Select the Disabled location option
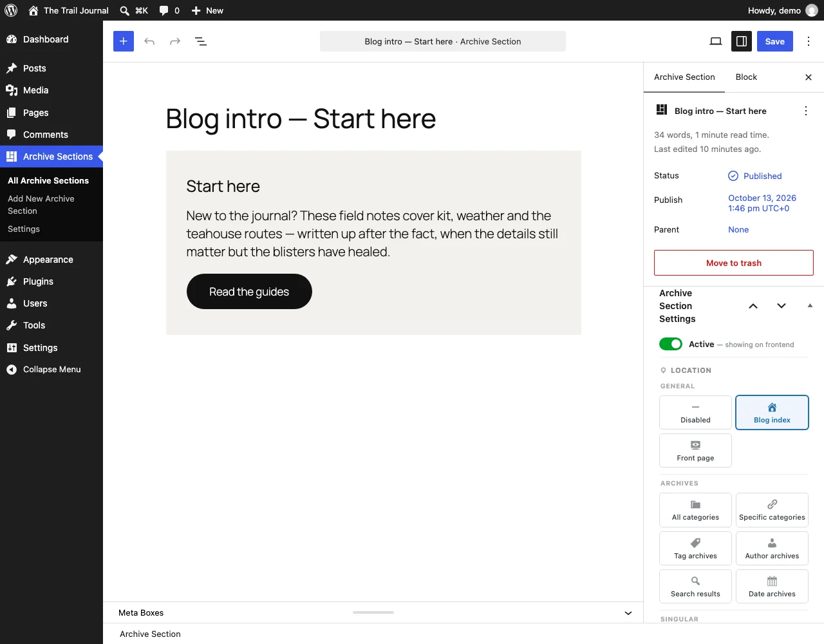The height and width of the screenshot is (644, 824). 695,412
